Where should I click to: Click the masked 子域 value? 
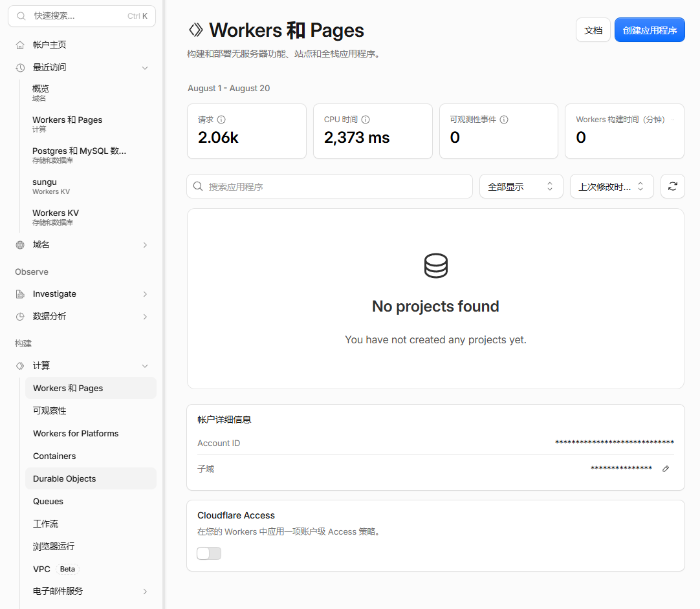(x=621, y=469)
